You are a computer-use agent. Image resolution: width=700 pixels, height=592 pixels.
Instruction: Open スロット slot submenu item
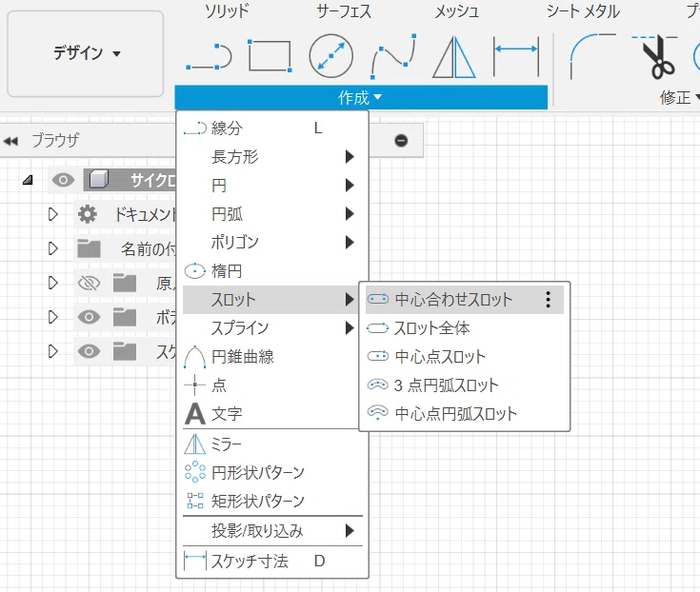tap(272, 300)
